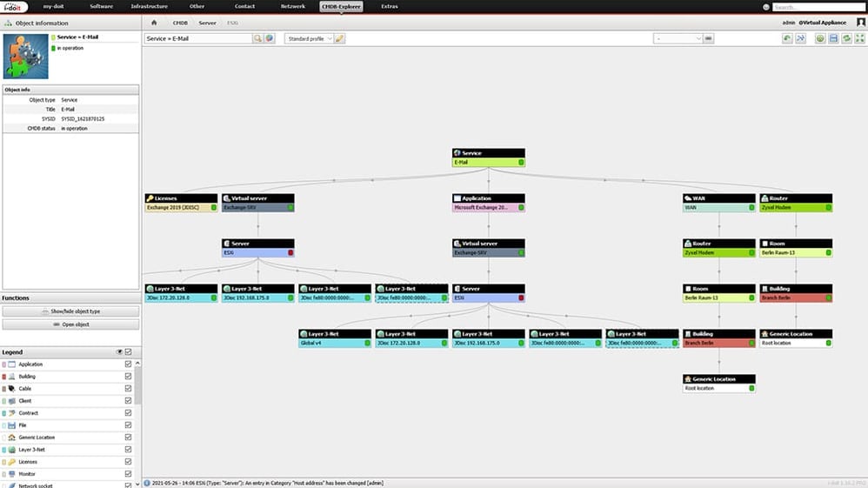Select the CMDB-Explorer menu tab
This screenshot has height=488, width=868.
(x=341, y=7)
